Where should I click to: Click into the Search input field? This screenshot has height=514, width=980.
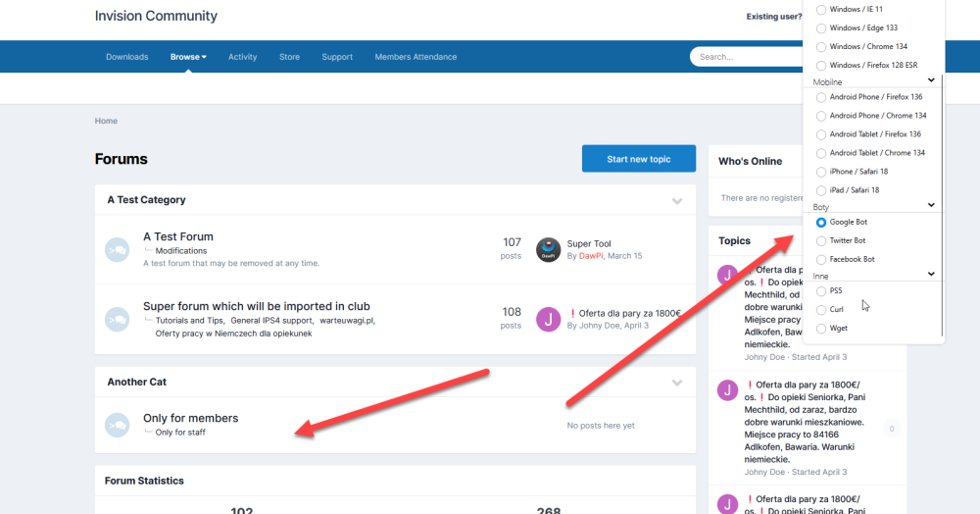coord(745,57)
